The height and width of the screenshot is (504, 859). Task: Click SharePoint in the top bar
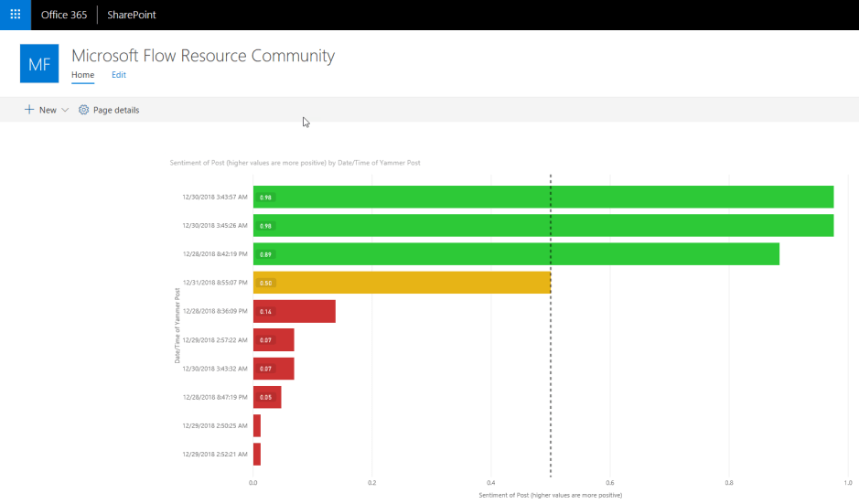[x=133, y=15]
